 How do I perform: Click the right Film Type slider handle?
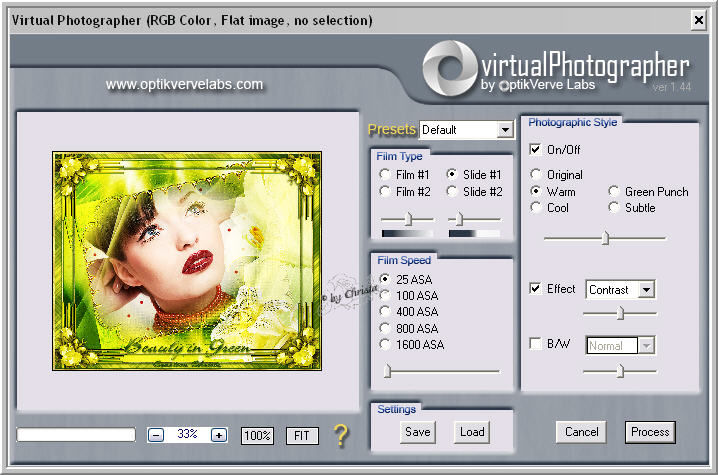click(x=459, y=219)
